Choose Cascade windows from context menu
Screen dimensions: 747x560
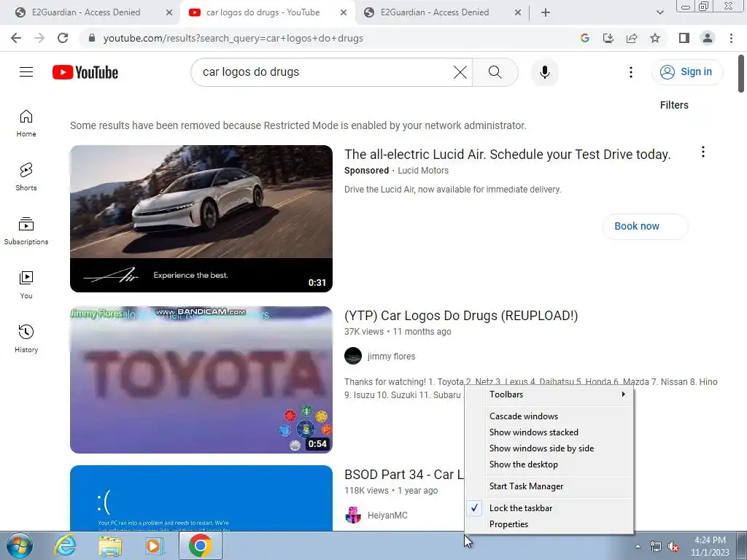[x=549, y=416]
